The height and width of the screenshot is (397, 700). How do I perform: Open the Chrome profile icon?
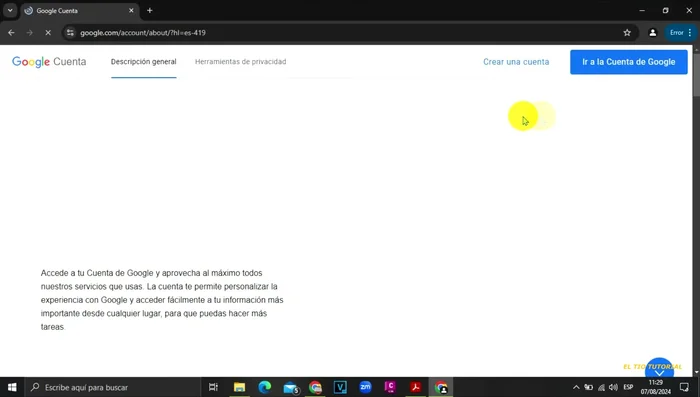pyautogui.click(x=653, y=33)
